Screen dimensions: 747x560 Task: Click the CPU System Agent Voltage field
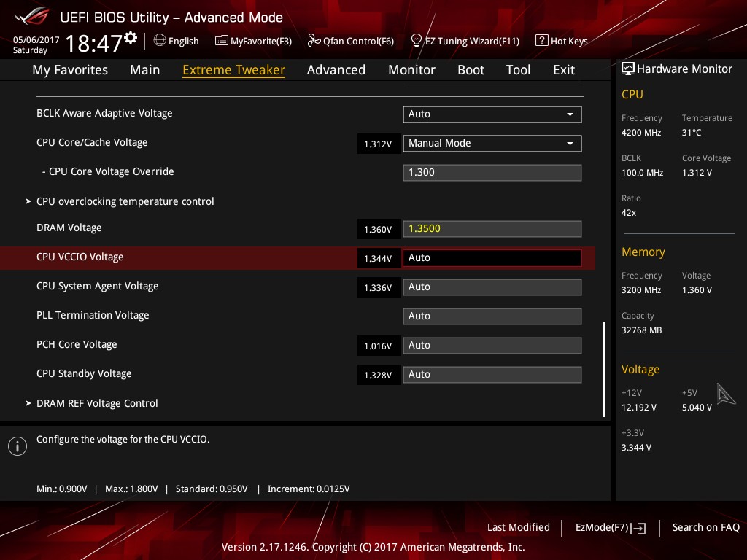(492, 287)
